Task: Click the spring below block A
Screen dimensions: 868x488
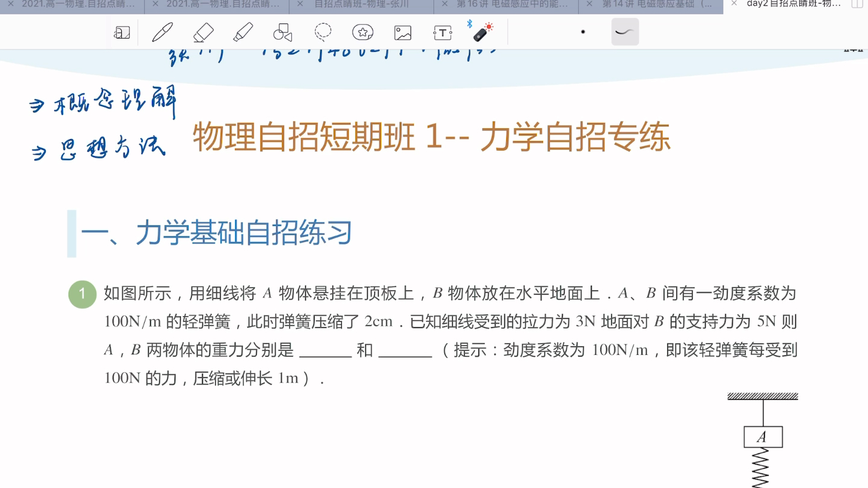Action: (761, 468)
